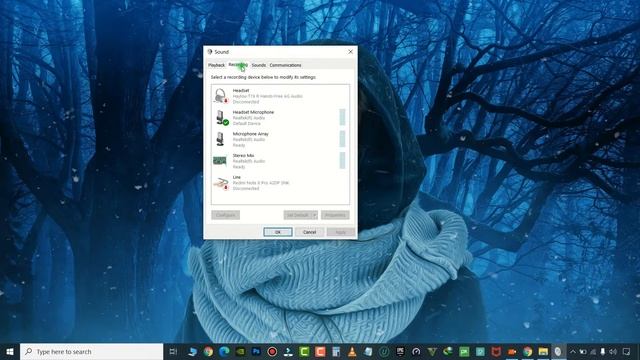Click the taskbar search box
Viewport: 640px width, 360px height.
[91, 351]
